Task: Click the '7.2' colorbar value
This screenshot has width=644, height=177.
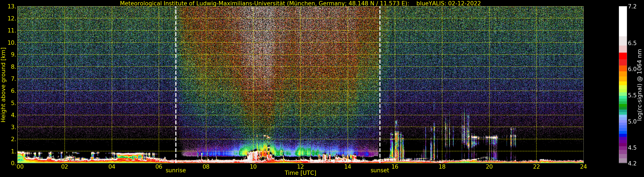Action: pyautogui.click(x=632, y=6)
